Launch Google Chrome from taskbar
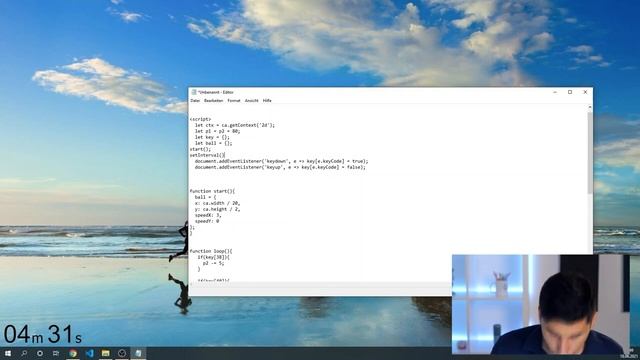Screen dimensions: 640x360 pos(73,353)
